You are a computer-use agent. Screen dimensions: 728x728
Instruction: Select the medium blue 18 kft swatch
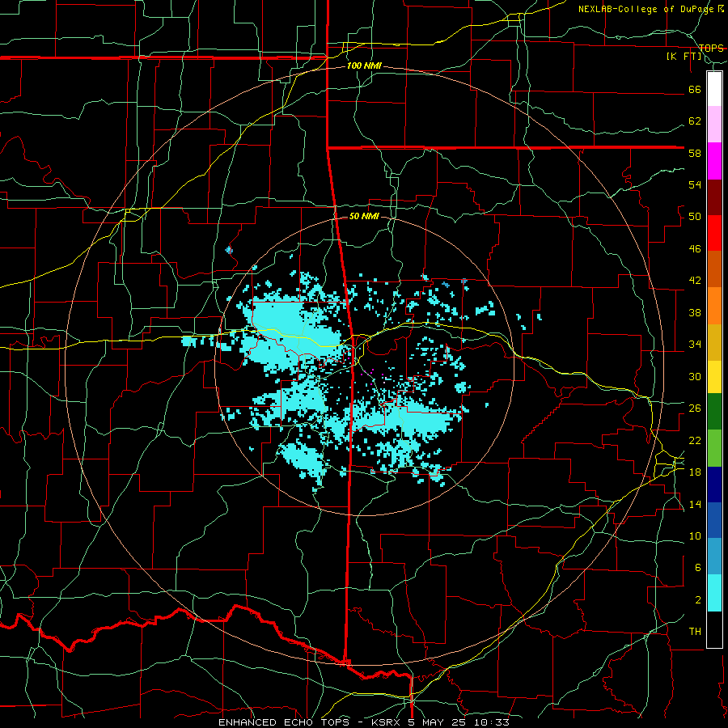click(x=714, y=520)
